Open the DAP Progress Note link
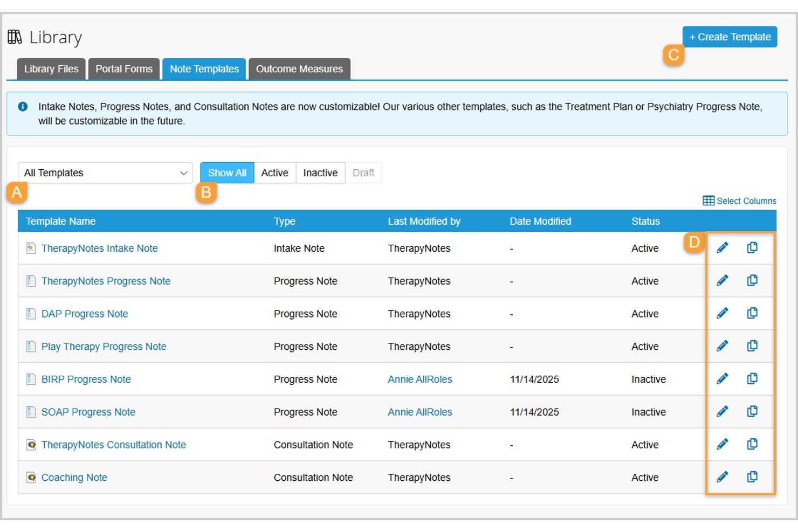798x532 pixels. [85, 314]
